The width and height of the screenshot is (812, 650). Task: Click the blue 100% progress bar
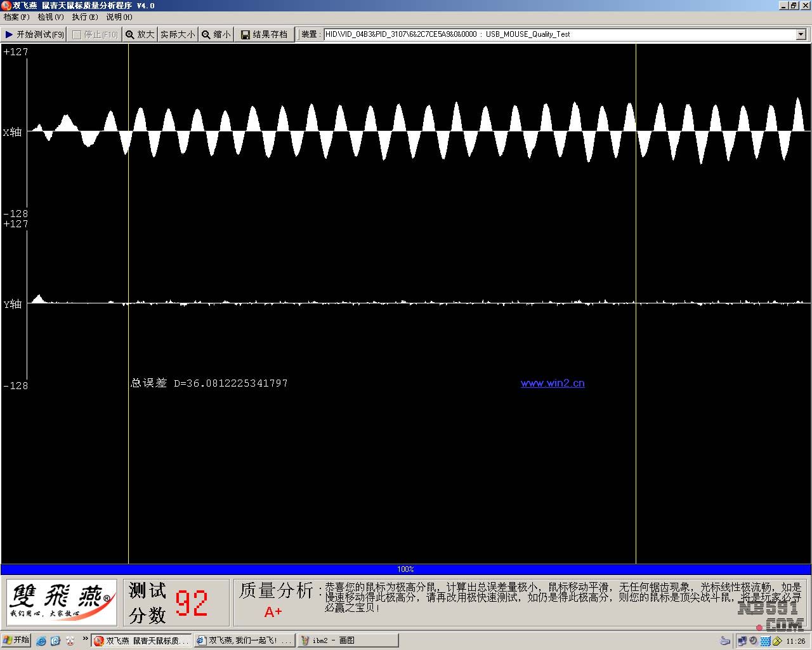coord(405,569)
